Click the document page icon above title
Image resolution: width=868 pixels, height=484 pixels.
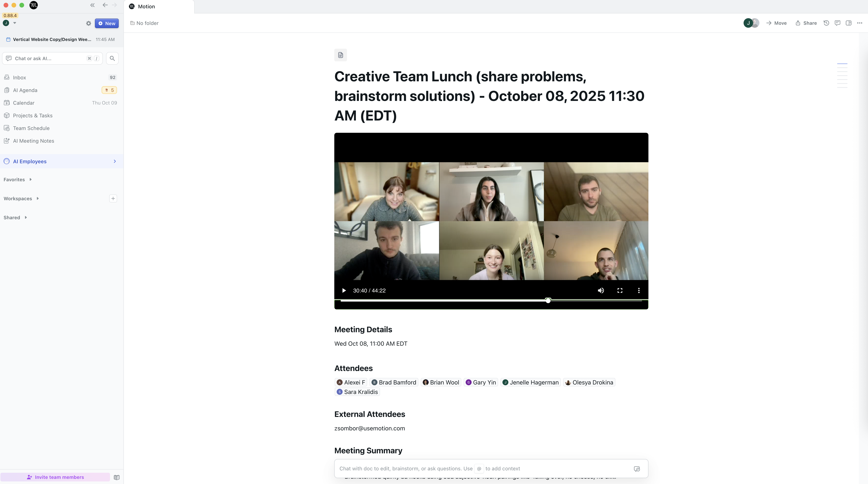[x=340, y=55]
